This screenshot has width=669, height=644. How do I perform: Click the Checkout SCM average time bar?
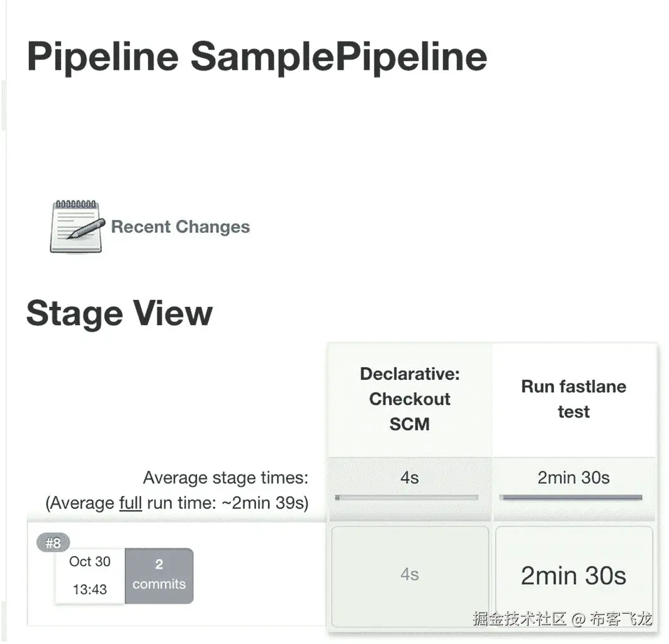point(407,497)
